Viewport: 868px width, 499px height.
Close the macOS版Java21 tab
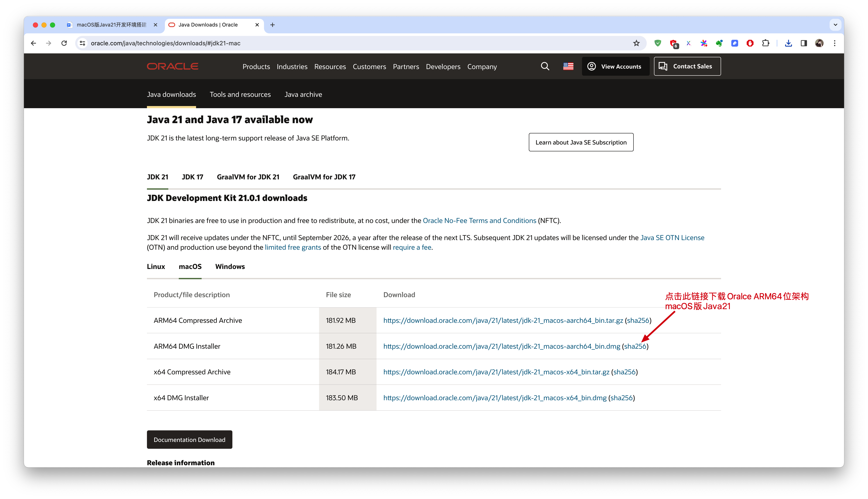point(155,25)
